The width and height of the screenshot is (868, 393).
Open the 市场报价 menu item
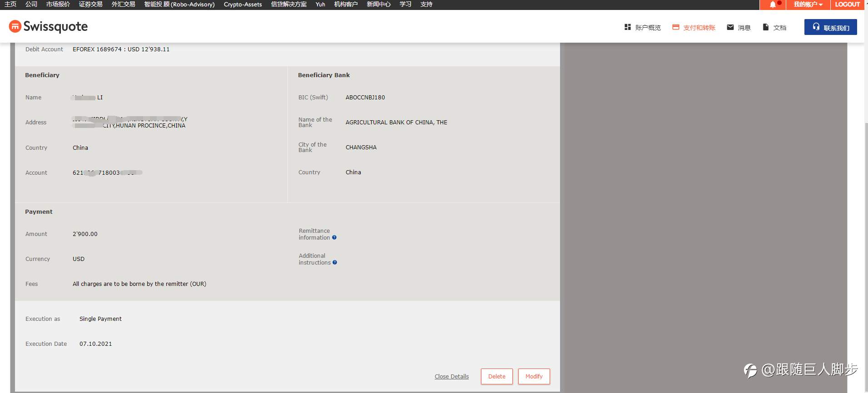point(58,4)
